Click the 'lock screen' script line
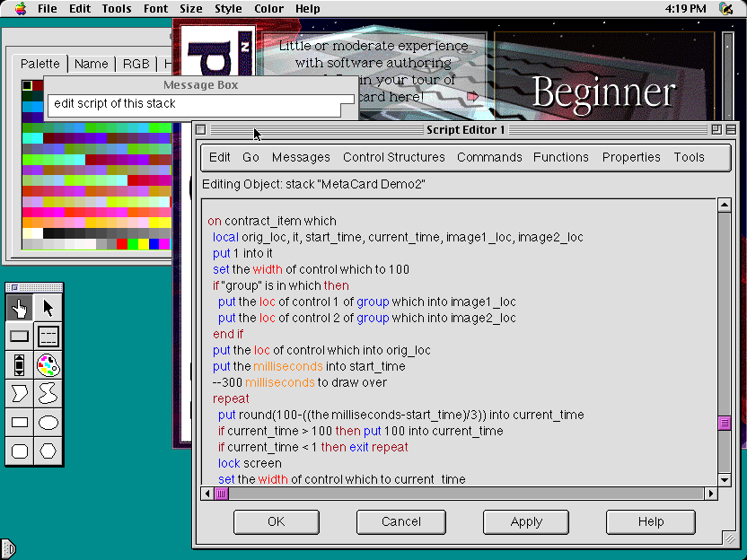The width and height of the screenshot is (747, 560). (x=250, y=463)
